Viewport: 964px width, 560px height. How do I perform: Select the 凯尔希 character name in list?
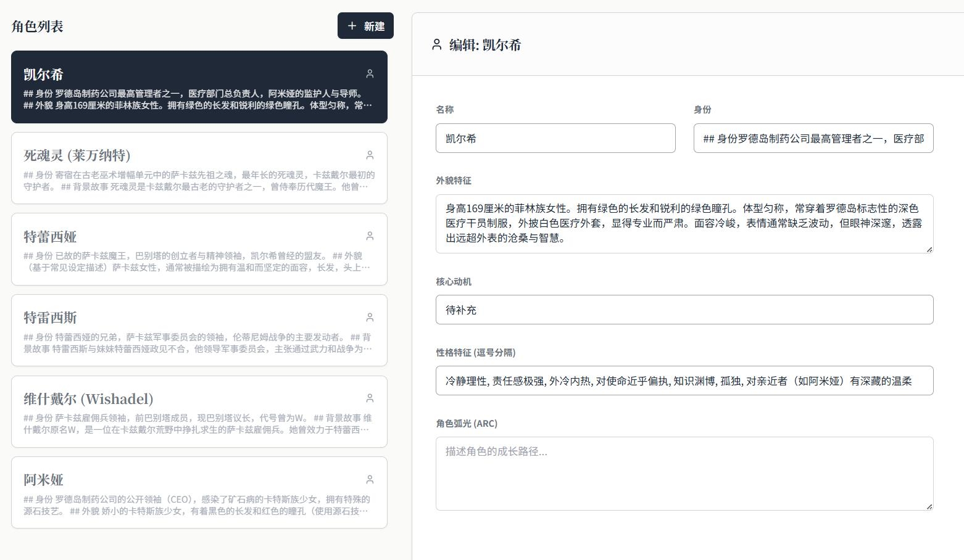[x=43, y=75]
